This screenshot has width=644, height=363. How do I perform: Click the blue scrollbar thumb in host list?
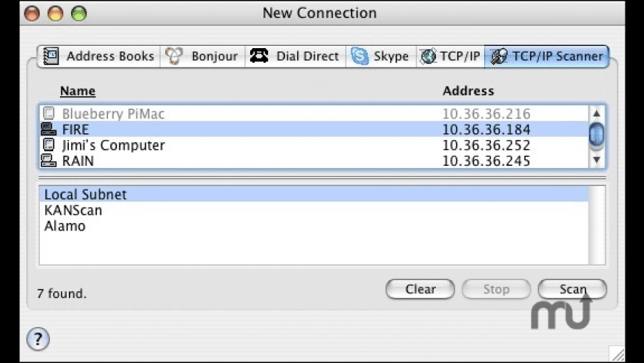(x=597, y=134)
